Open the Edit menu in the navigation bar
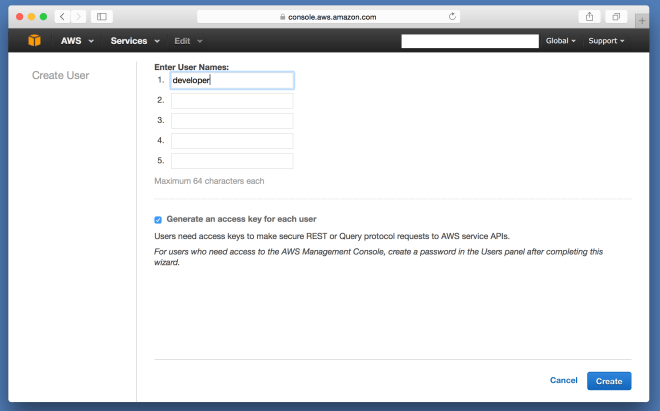 point(187,41)
